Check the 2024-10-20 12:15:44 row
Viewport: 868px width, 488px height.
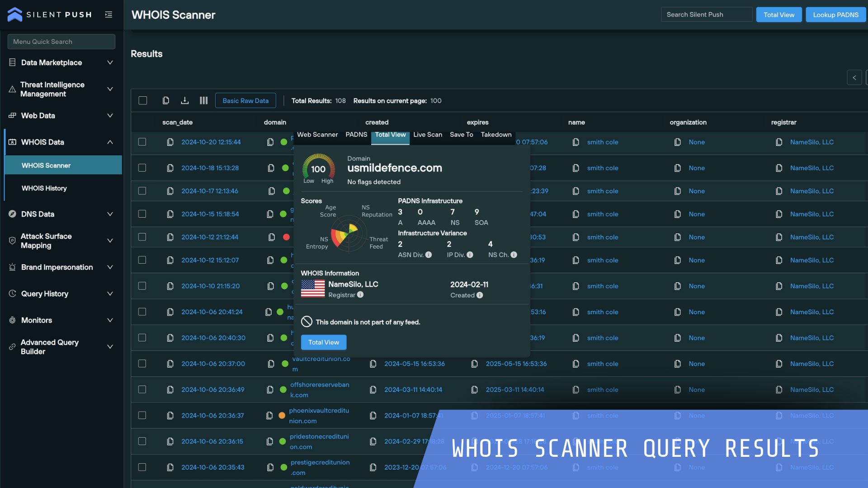[142, 142]
